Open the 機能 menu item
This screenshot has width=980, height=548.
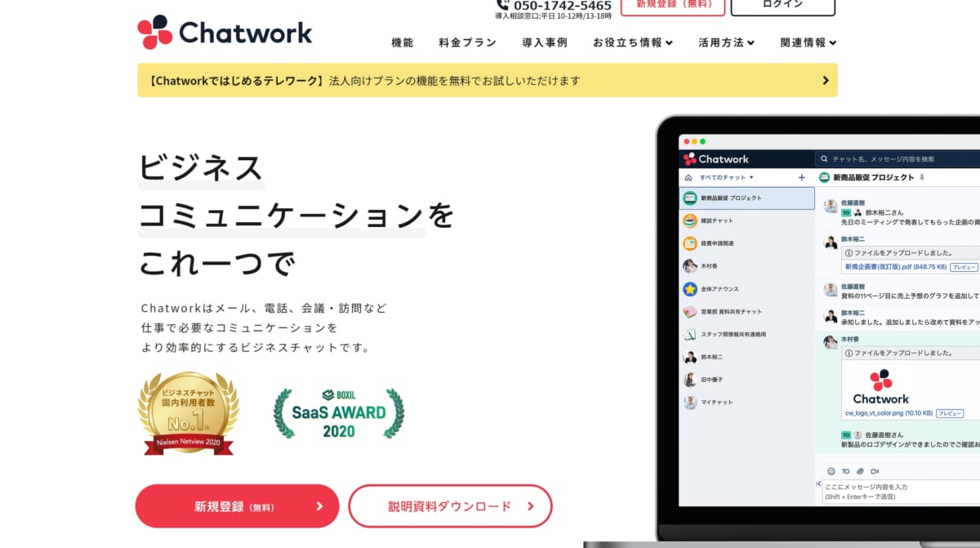click(x=403, y=42)
